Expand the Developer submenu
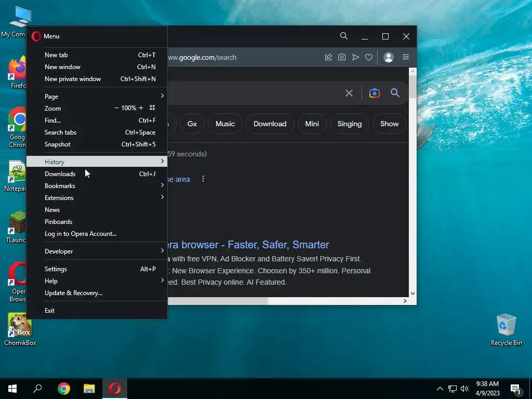This screenshot has width=532, height=399. tap(97, 251)
